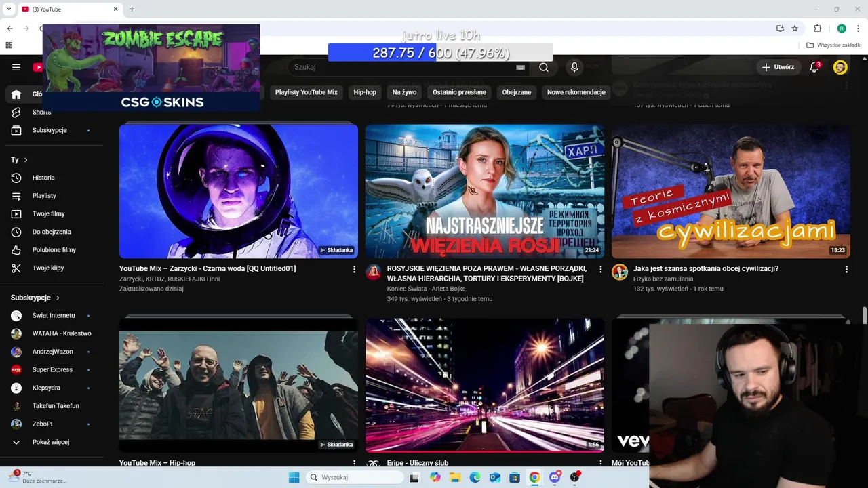Open Microsoft Store from the taskbar
Viewport: 868px width, 488px height.
(515, 477)
